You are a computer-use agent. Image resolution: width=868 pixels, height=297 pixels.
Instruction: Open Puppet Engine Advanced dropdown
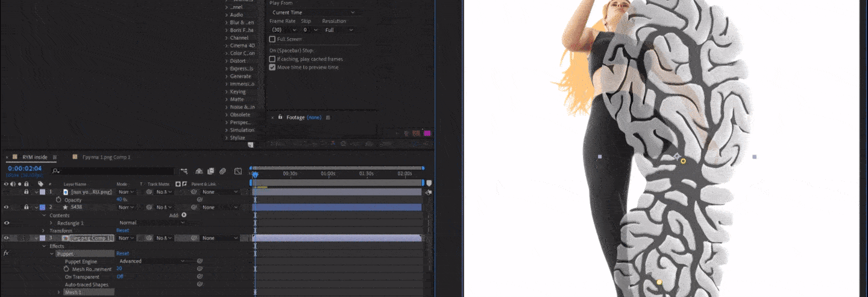pos(152,261)
